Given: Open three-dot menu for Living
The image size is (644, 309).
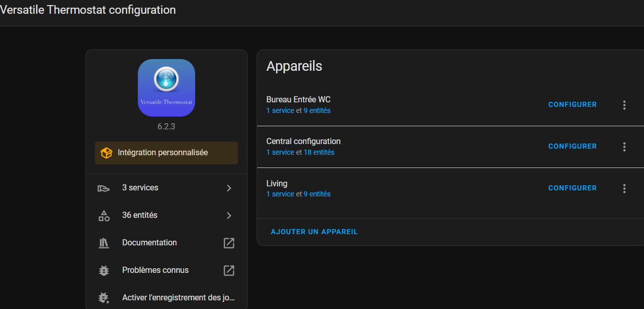Looking at the screenshot, I should (x=624, y=188).
